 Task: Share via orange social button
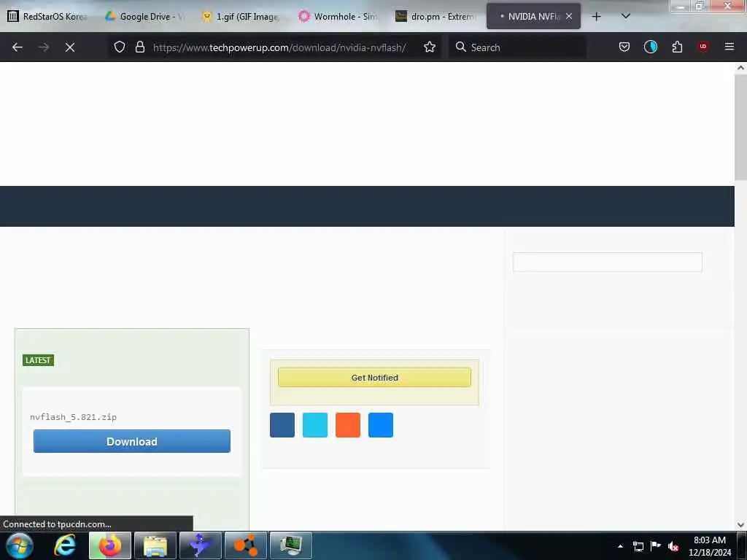point(348,425)
